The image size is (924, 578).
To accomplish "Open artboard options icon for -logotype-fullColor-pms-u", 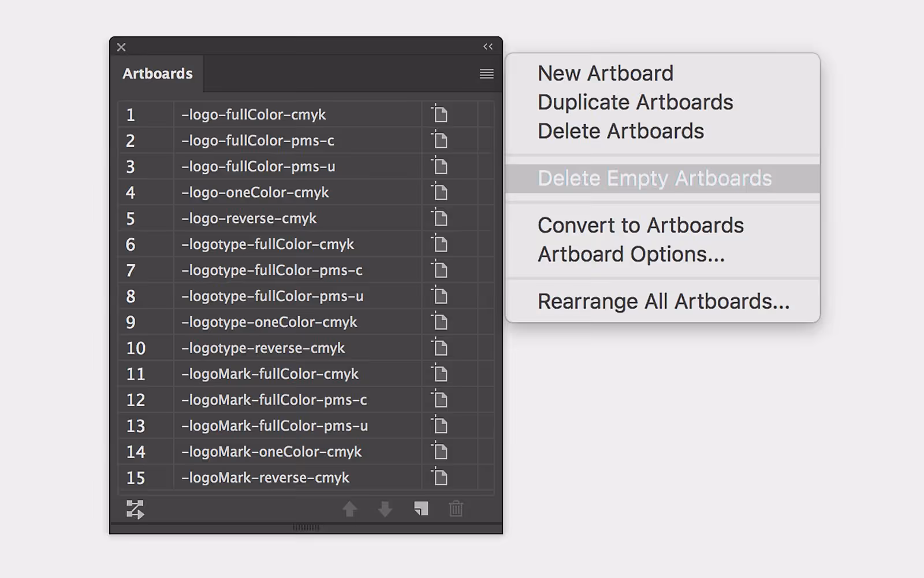I will point(439,296).
